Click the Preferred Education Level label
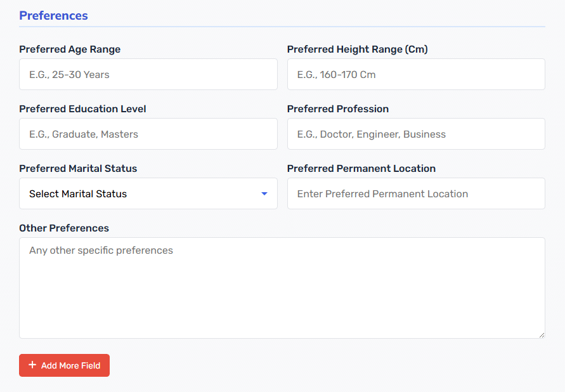 click(82, 109)
